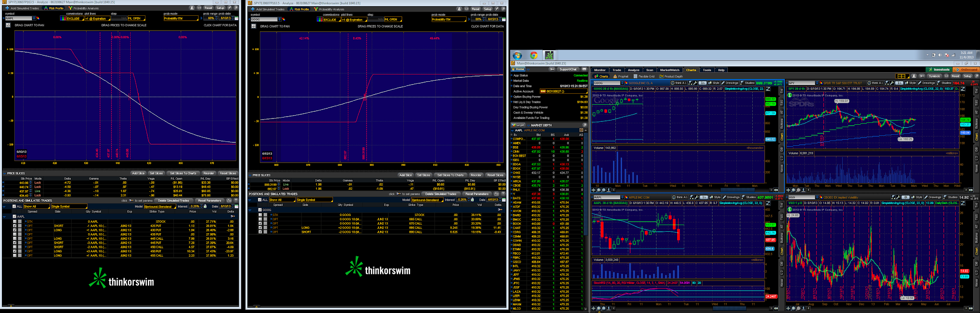Switch to the Monitor tab
The image size is (980, 313).
pos(600,70)
